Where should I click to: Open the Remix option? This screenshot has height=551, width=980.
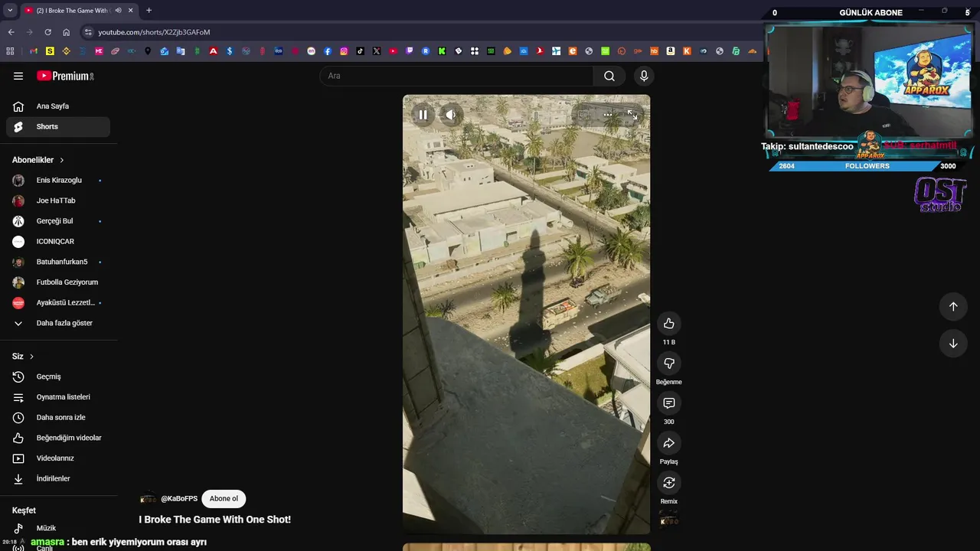point(669,483)
